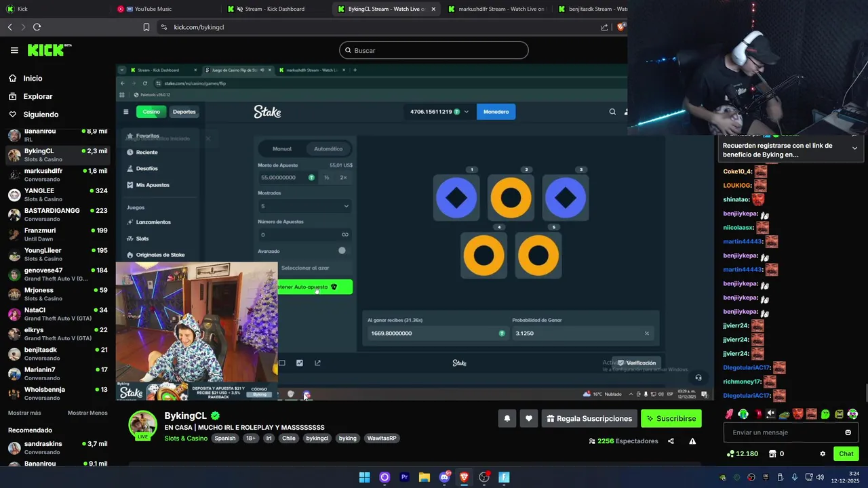Insert the angry yellow face emote

click(x=839, y=414)
